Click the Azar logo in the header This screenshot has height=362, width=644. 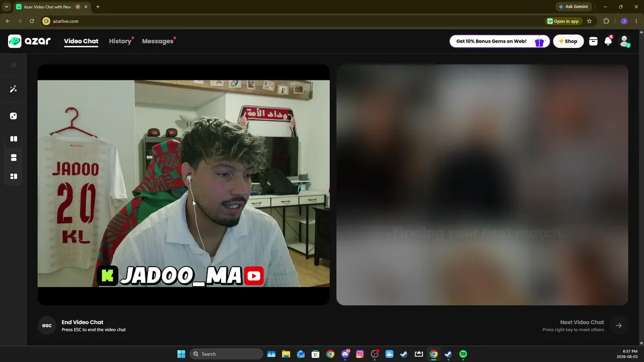click(29, 41)
